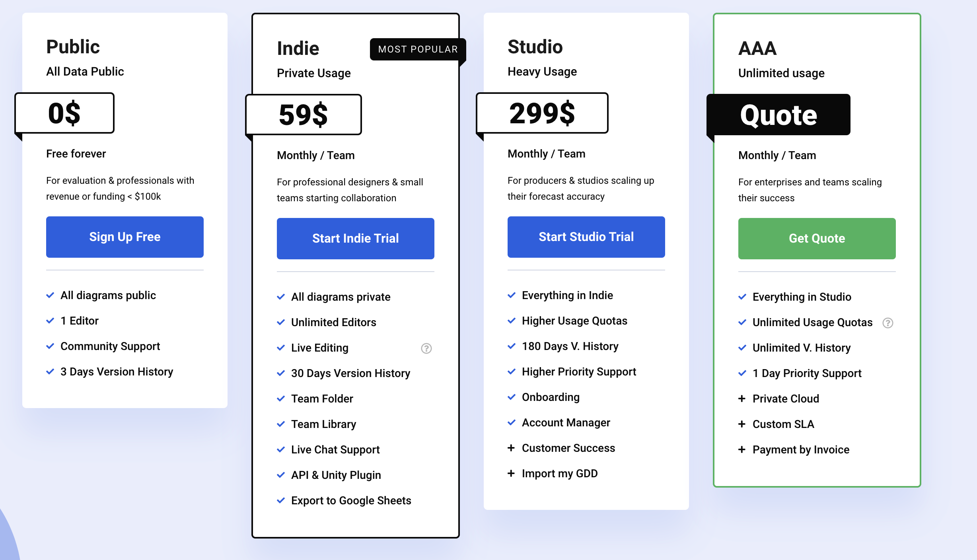Click the plus icon beside Customer Success

coord(511,448)
